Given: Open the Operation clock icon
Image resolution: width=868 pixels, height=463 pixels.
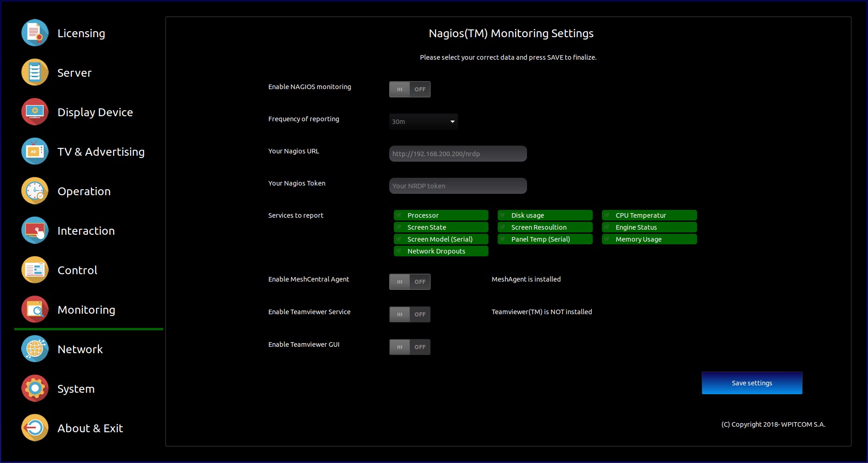Looking at the screenshot, I should tap(35, 191).
